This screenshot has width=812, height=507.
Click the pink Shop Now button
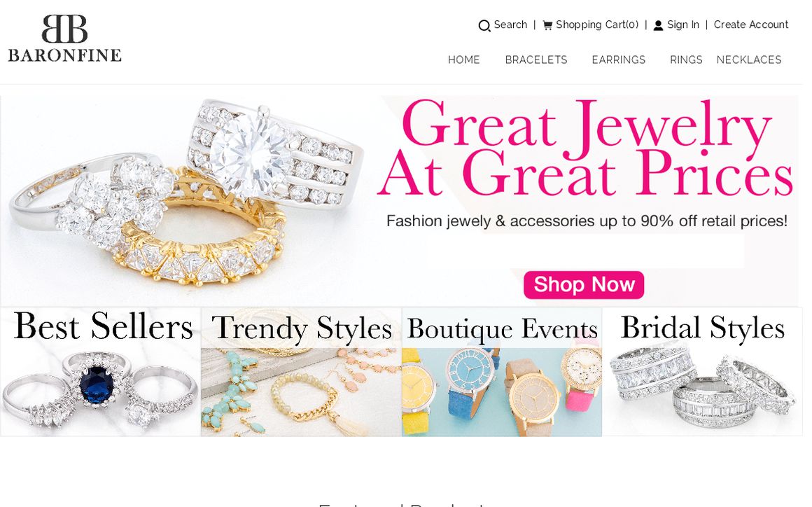(584, 285)
